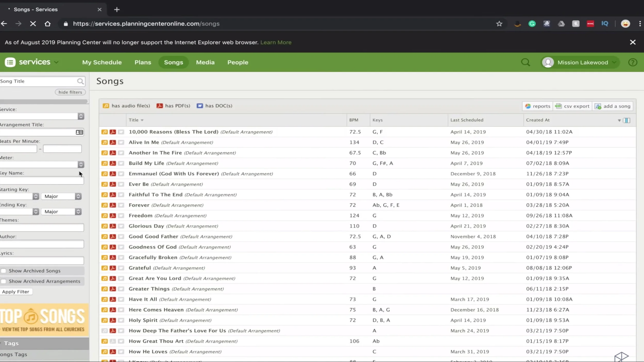The image size is (644, 362).
Task: Open the Plans tab
Action: click(143, 62)
